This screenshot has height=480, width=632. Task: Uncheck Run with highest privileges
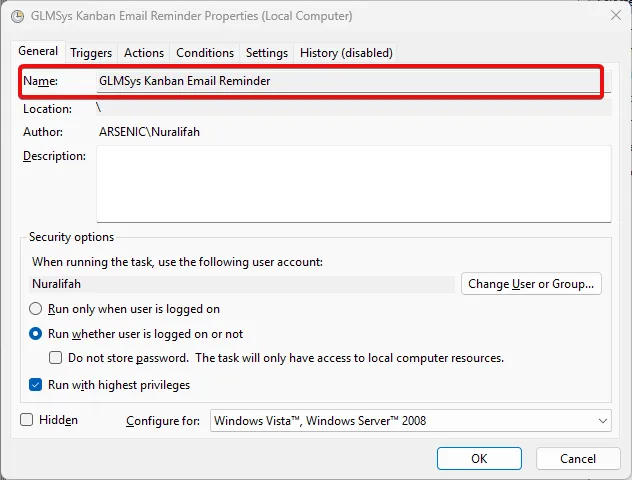tap(35, 385)
